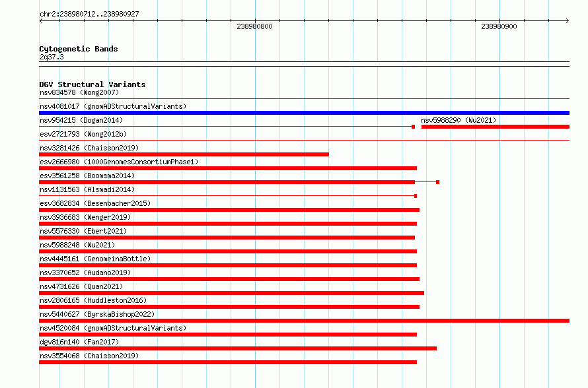The height and width of the screenshot is (388, 588).
Task: Select the DGV Structural Variants track title
Action: [92, 84]
